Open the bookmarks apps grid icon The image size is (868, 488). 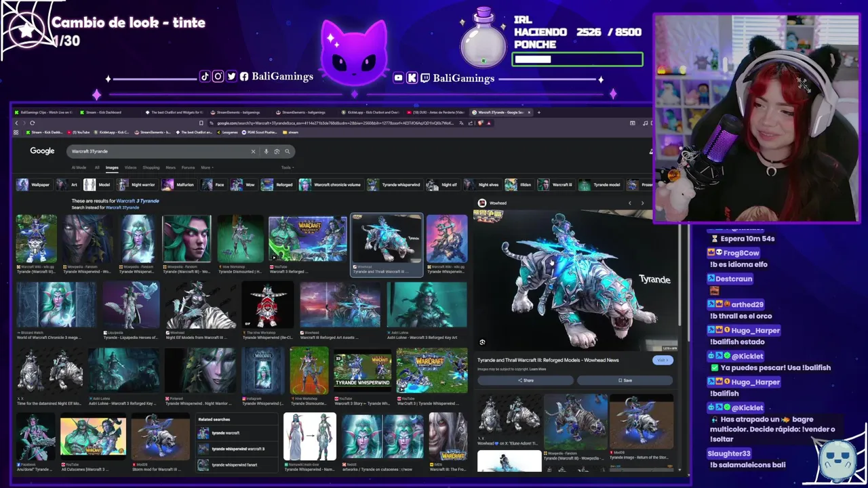pos(17,132)
